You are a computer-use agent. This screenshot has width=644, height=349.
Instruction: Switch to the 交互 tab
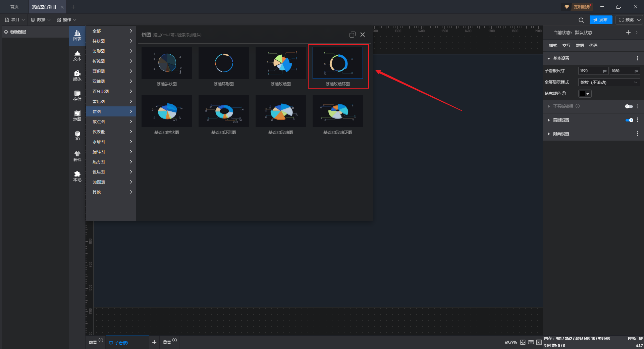[x=566, y=46]
